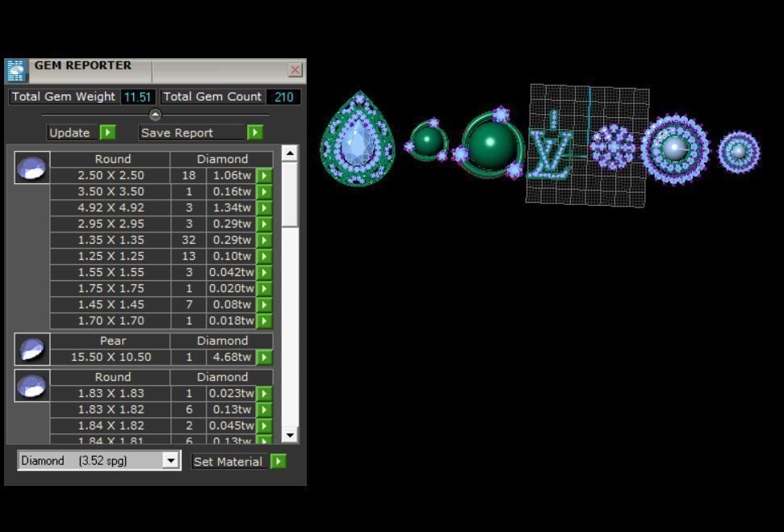
Task: Select green arrow for 1.75 X 1.75 row
Action: coord(264,288)
